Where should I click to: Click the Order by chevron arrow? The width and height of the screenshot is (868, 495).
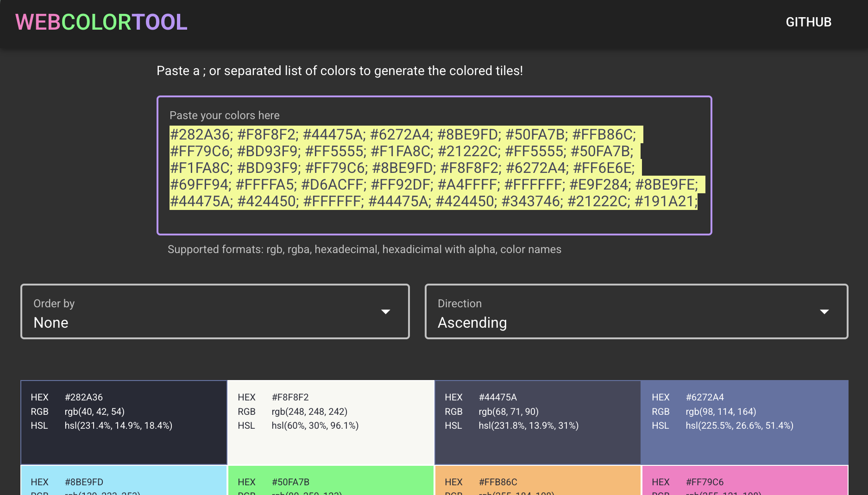pyautogui.click(x=386, y=311)
